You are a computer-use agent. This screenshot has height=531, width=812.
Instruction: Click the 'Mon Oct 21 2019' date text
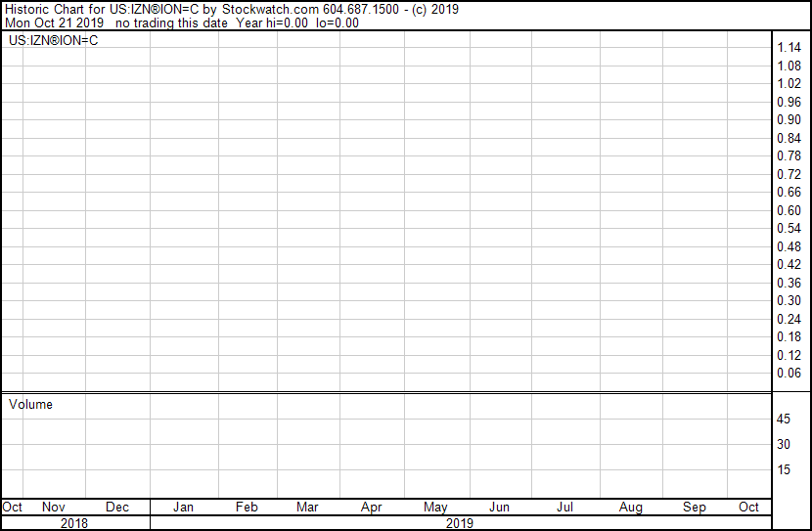coord(55,22)
